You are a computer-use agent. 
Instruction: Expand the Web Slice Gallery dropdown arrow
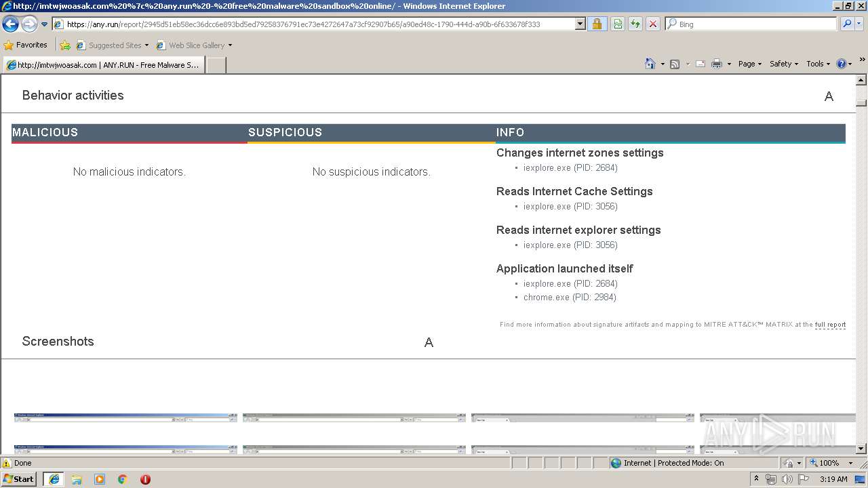pos(230,45)
